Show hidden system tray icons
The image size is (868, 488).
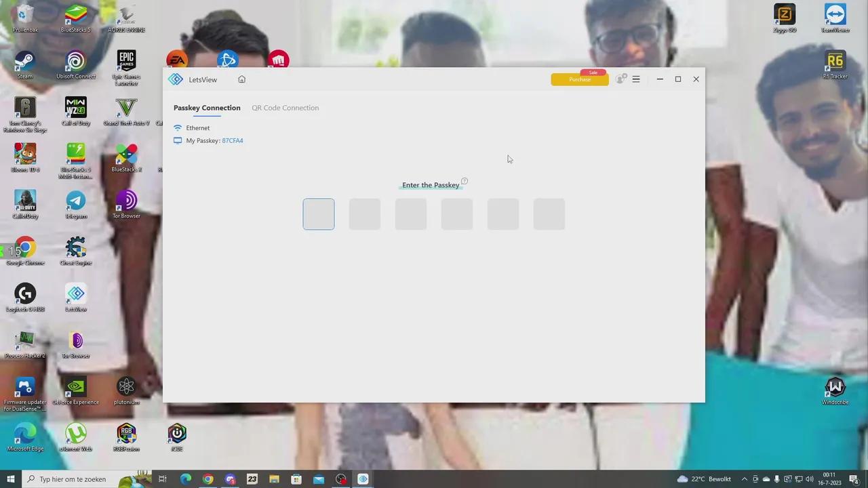click(x=744, y=479)
